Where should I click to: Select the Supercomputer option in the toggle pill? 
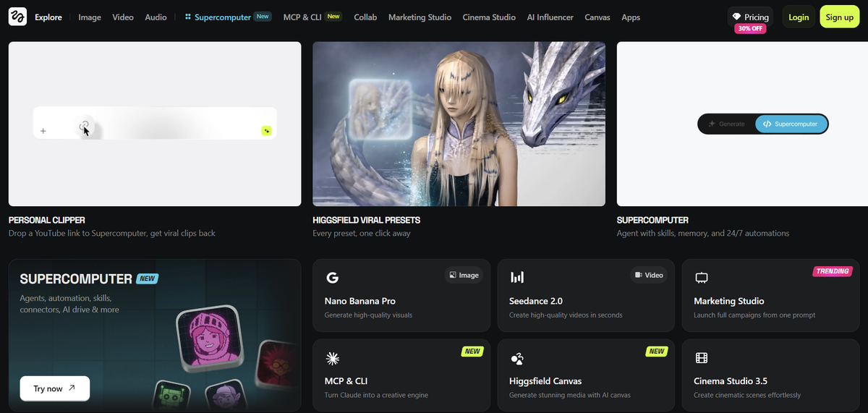791,124
